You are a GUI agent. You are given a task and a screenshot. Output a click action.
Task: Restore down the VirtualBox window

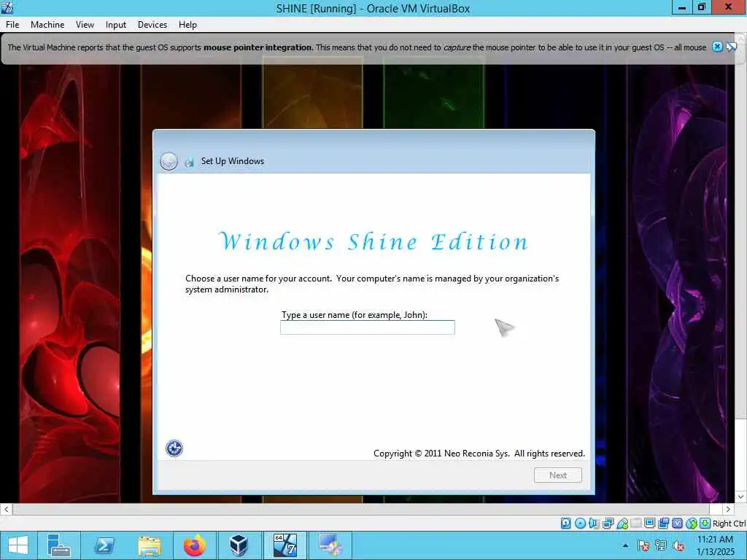point(701,7)
